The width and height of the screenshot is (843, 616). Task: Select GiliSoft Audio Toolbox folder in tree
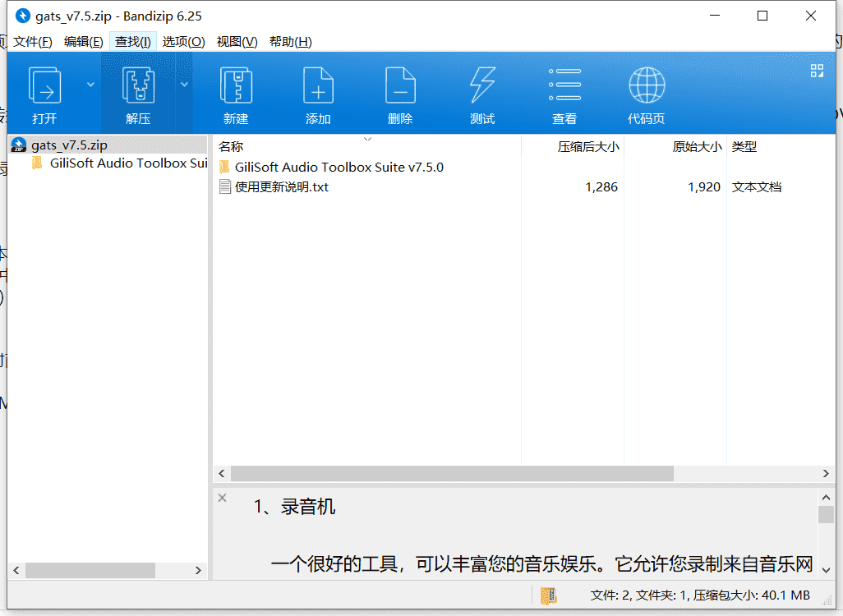coord(128,163)
